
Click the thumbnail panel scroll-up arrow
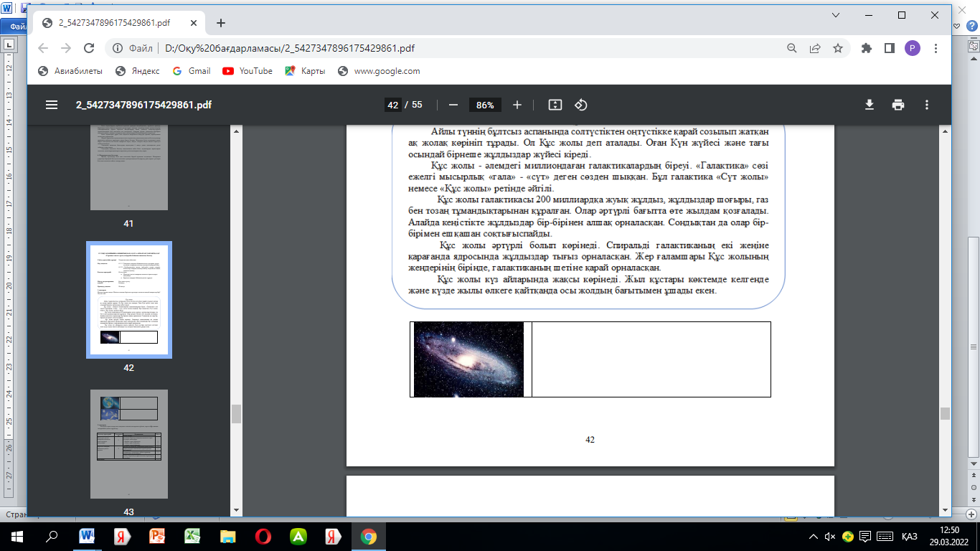(x=236, y=131)
